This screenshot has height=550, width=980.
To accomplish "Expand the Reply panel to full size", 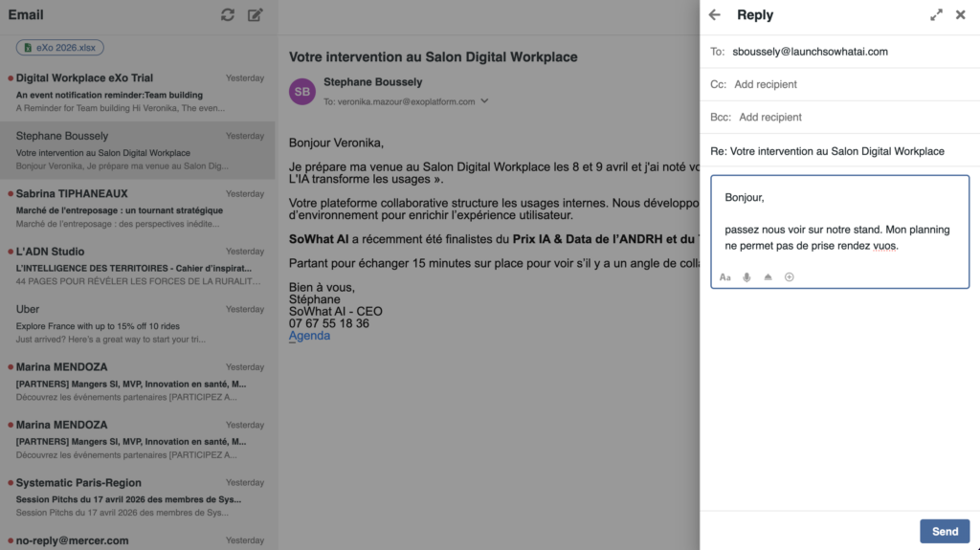I will pyautogui.click(x=936, y=15).
